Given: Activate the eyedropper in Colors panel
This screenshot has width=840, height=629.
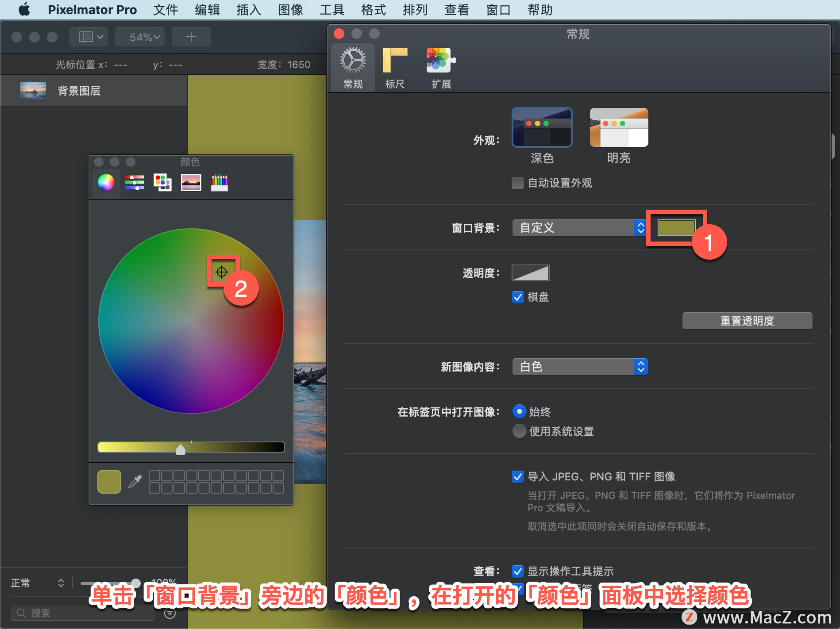Looking at the screenshot, I should [135, 481].
